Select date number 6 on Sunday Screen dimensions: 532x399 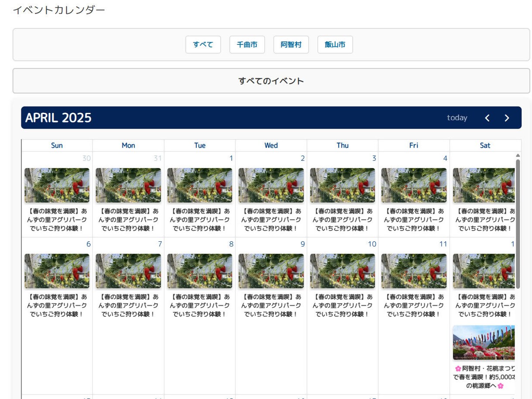[89, 244]
